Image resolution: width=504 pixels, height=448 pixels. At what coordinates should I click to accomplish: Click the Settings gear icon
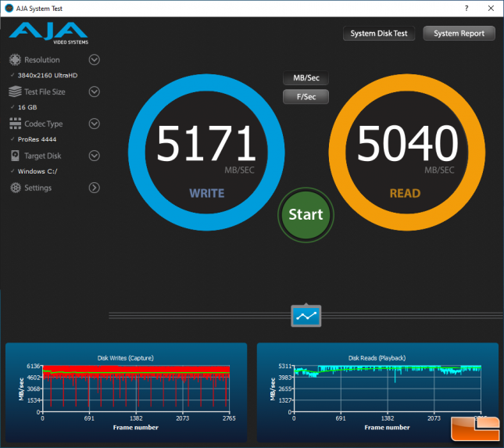point(15,188)
